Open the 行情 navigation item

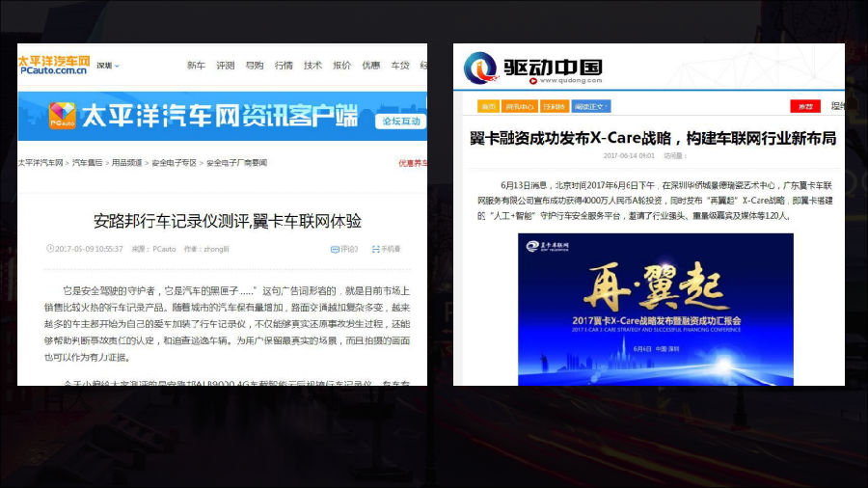pyautogui.click(x=284, y=66)
